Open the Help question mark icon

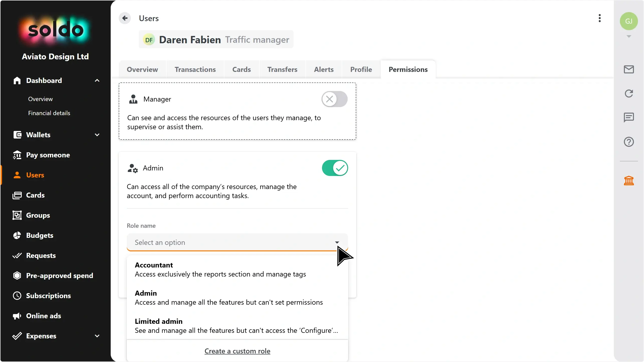(629, 142)
